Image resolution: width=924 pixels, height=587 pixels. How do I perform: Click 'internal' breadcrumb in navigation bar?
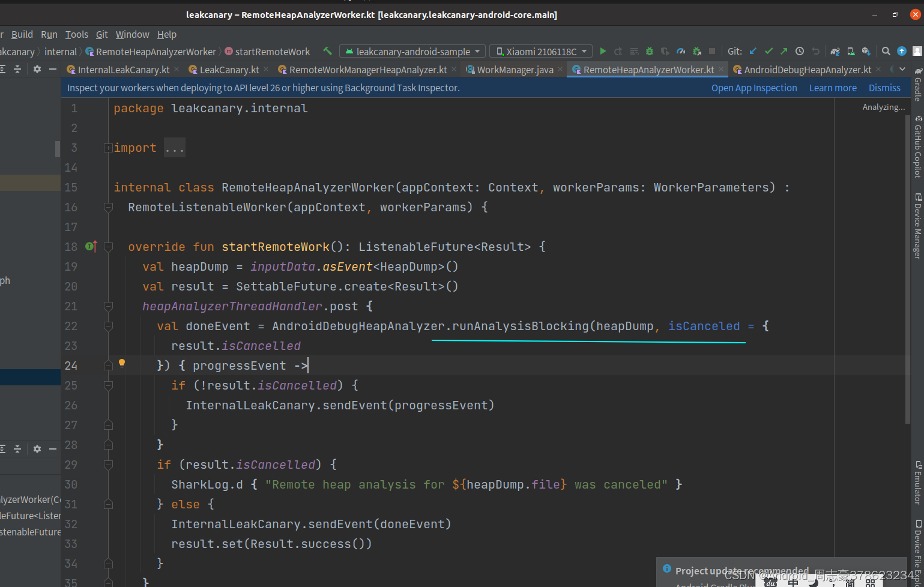point(61,52)
